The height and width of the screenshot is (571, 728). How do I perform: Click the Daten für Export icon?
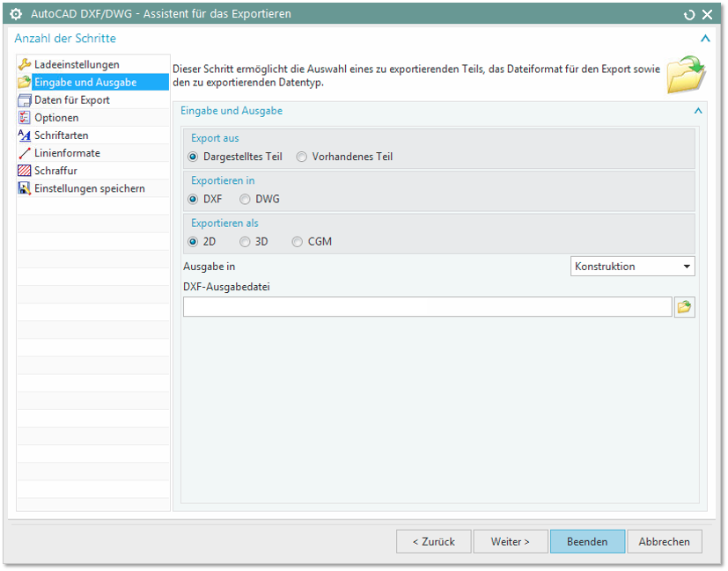pos(25,100)
